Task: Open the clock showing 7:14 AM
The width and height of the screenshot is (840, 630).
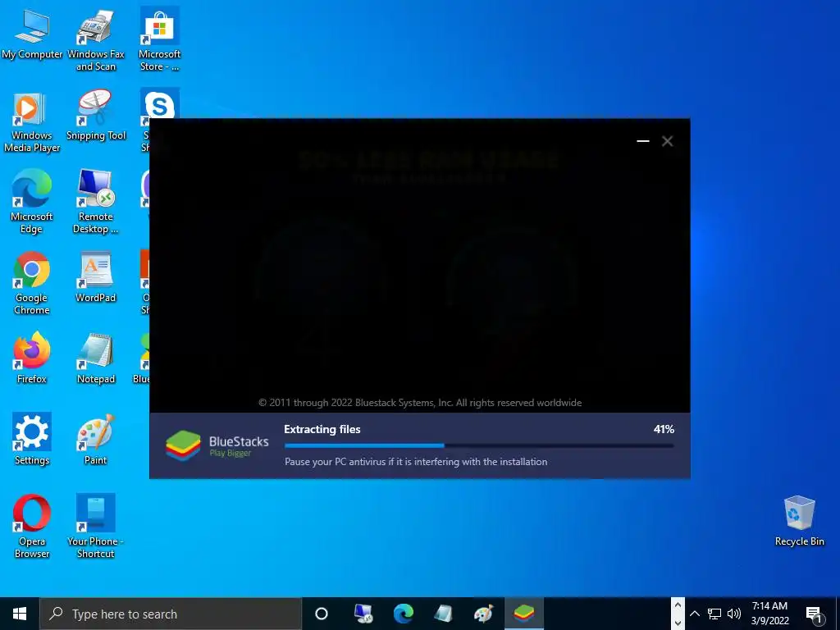Action: click(769, 614)
